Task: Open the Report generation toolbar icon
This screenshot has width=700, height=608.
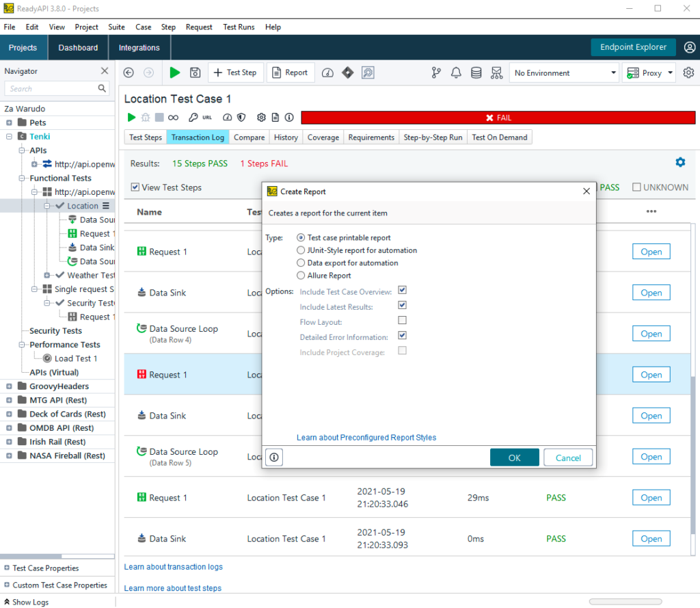Action: pyautogui.click(x=290, y=72)
